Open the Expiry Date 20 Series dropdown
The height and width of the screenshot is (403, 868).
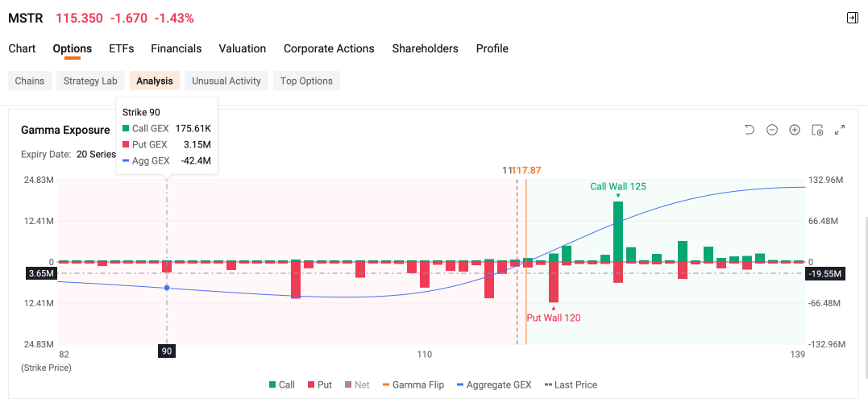pyautogui.click(x=96, y=155)
